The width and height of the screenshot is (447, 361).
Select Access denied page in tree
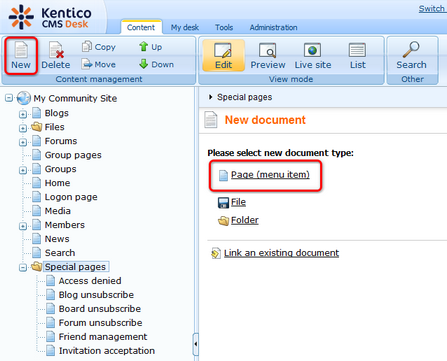click(x=90, y=281)
